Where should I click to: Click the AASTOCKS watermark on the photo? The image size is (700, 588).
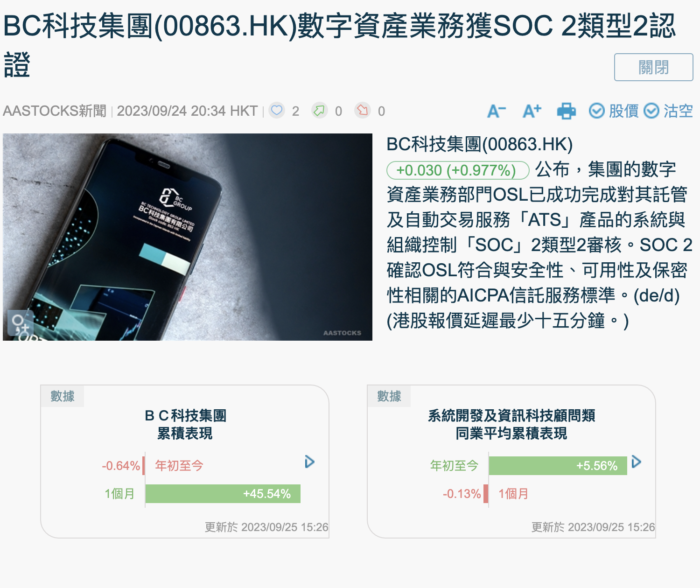point(342,333)
